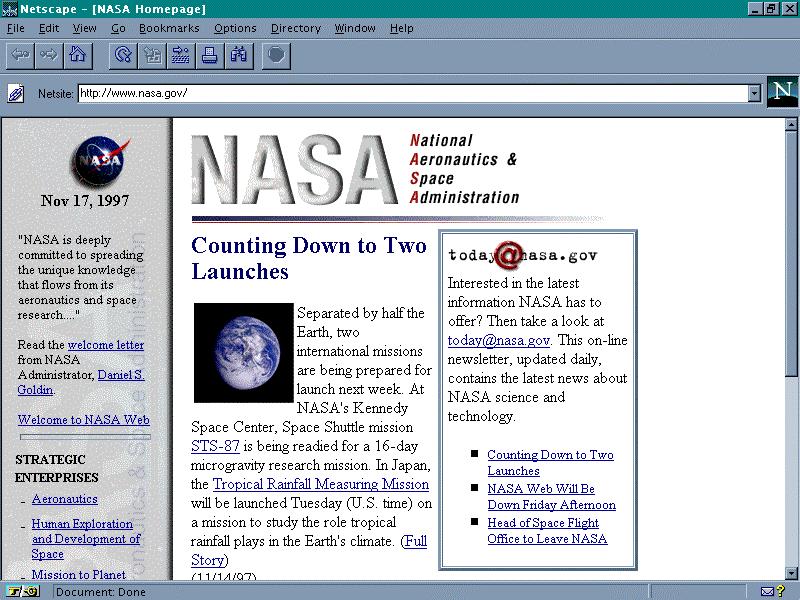Open the Edit menu
Image resolution: width=800 pixels, height=600 pixels.
49,29
